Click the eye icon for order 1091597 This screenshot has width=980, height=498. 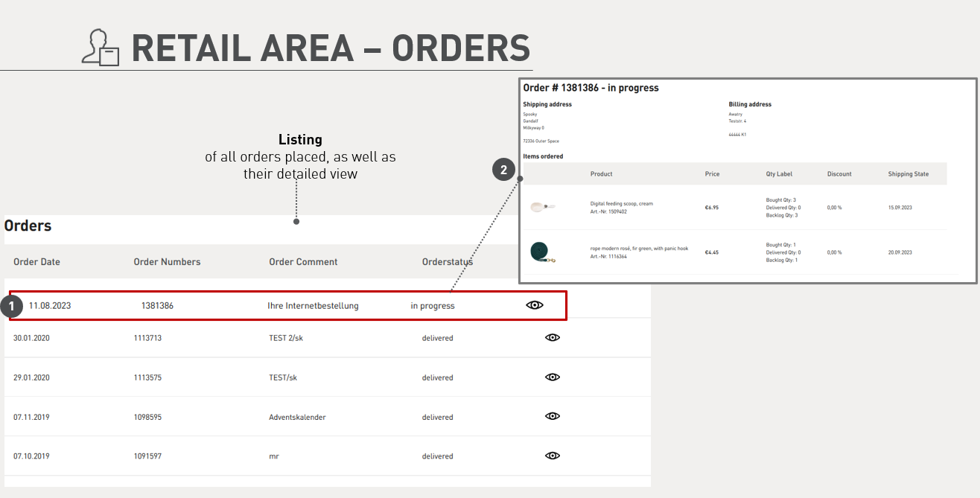[552, 456]
